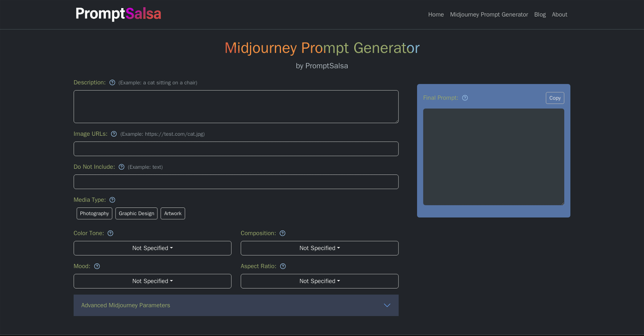Expand Advanced Midjourney Parameters section

click(236, 305)
